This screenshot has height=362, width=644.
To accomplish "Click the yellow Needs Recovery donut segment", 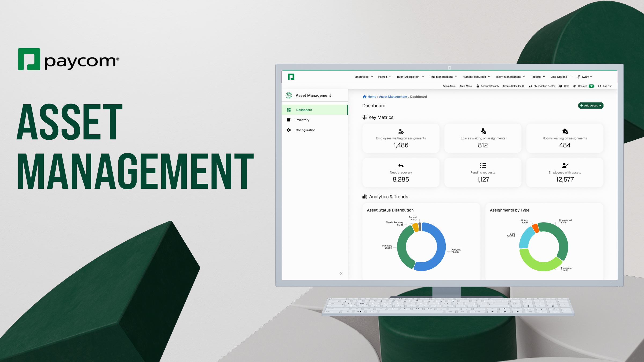I will point(416,227).
